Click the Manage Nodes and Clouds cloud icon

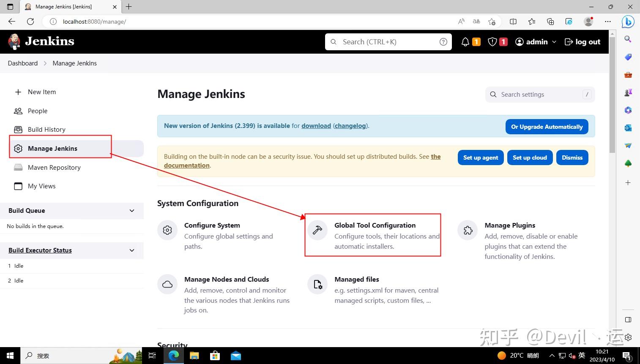click(x=167, y=284)
